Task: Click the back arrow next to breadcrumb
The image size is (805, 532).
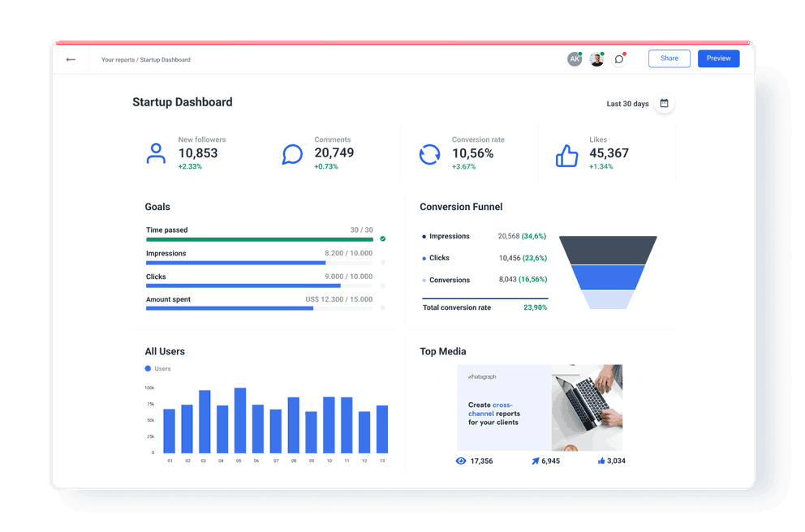Action: tap(71, 59)
